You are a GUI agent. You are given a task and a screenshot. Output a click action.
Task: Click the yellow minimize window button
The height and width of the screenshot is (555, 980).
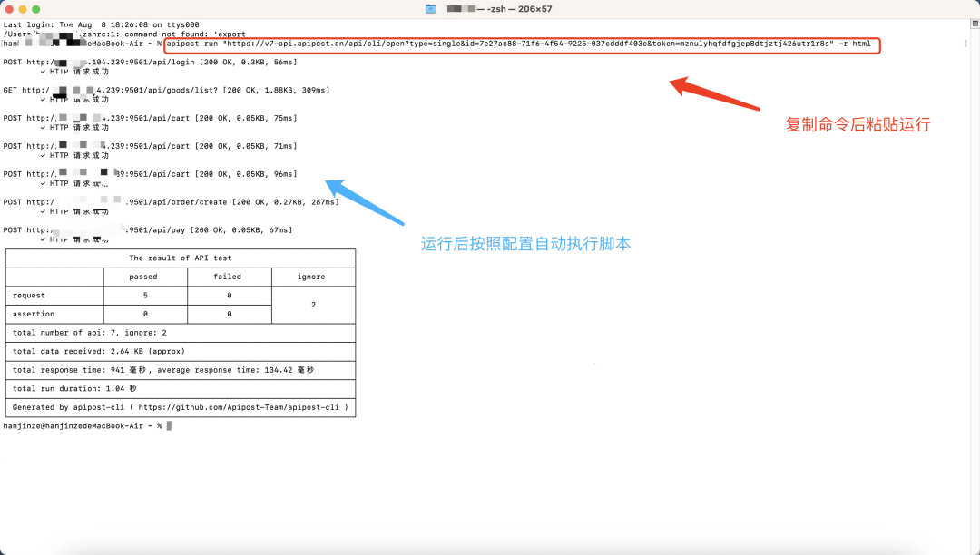pyautogui.click(x=23, y=9)
